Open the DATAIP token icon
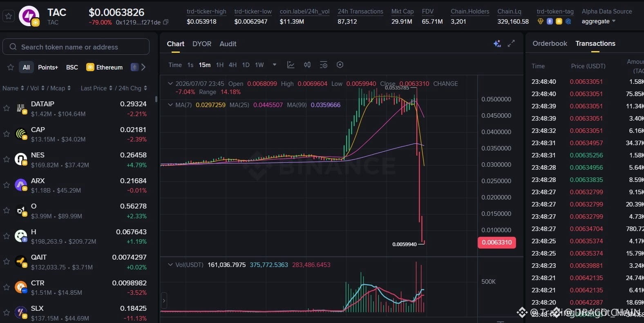Image resolution: width=644 pixels, height=323 pixels. [21, 108]
